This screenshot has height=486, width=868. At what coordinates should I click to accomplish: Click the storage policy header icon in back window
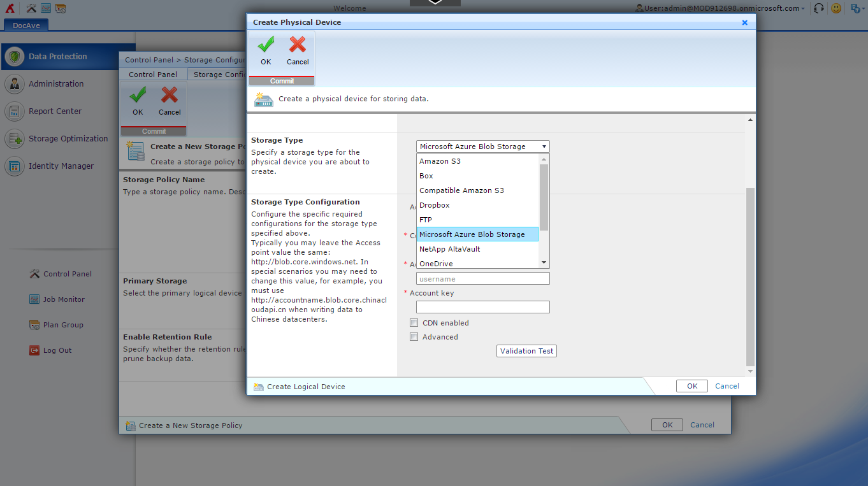(x=135, y=152)
